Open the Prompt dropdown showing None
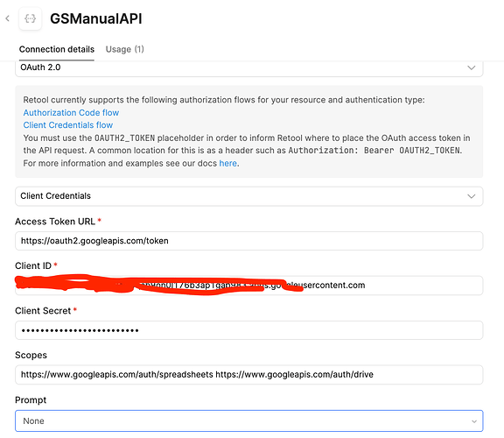 pos(248,421)
